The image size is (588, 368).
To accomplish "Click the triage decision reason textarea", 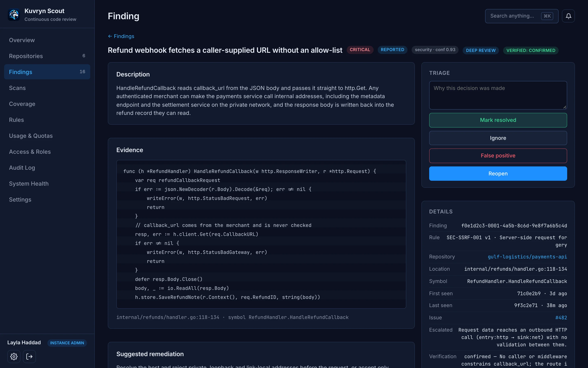I will 498,95.
